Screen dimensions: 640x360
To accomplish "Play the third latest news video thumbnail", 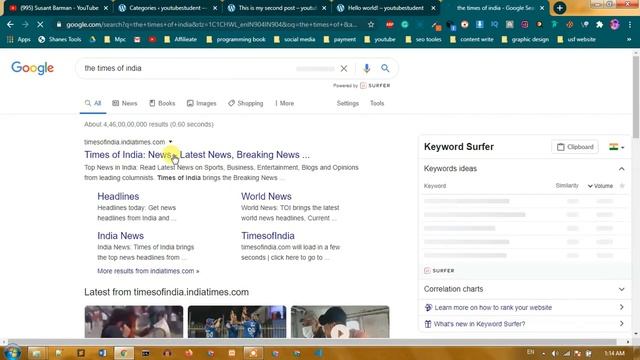I will point(340,322).
